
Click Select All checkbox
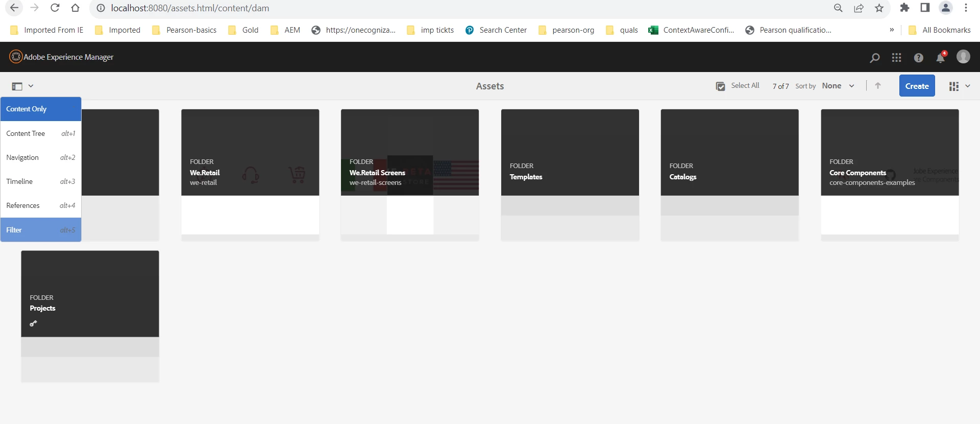coord(720,86)
